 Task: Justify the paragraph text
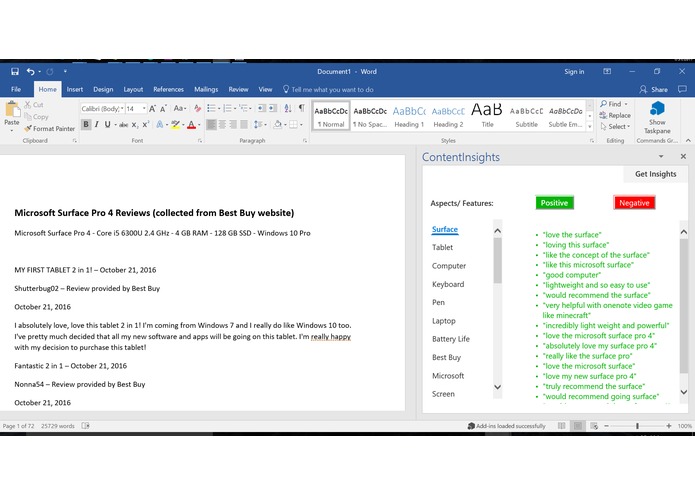pos(244,125)
